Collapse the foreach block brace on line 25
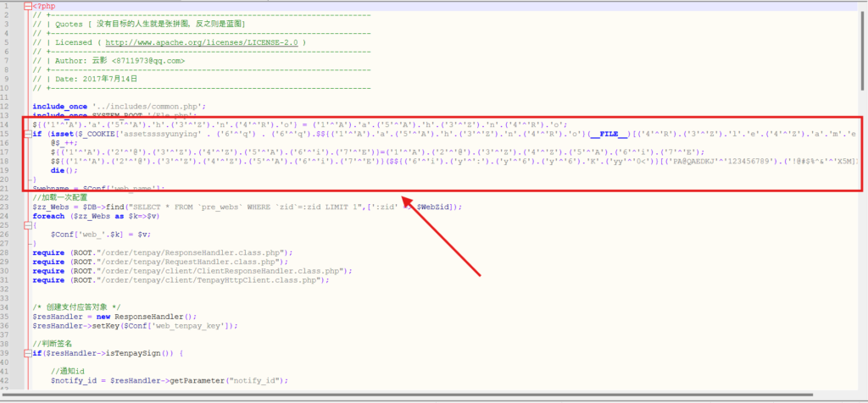This screenshot has height=403, width=868. (x=28, y=224)
